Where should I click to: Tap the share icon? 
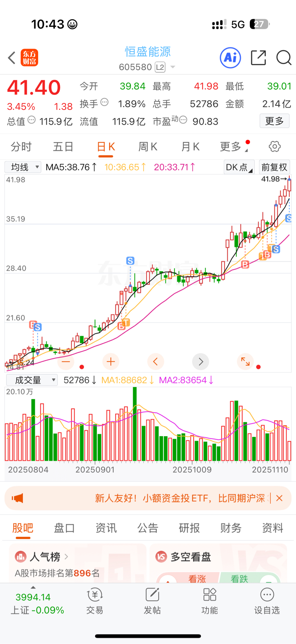point(258,57)
